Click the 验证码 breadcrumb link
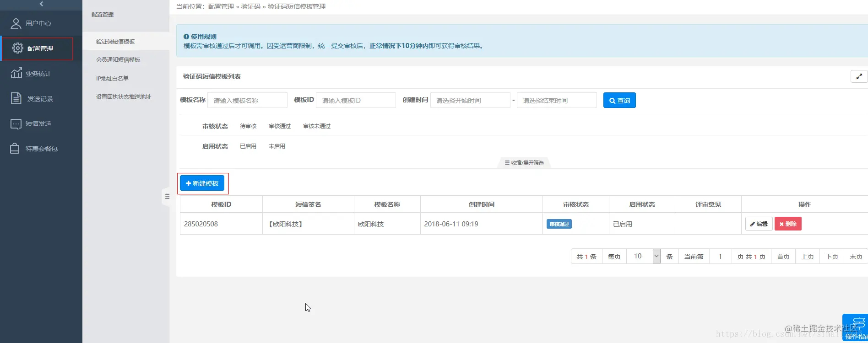Screen dimensions: 868x343 [x=251, y=6]
